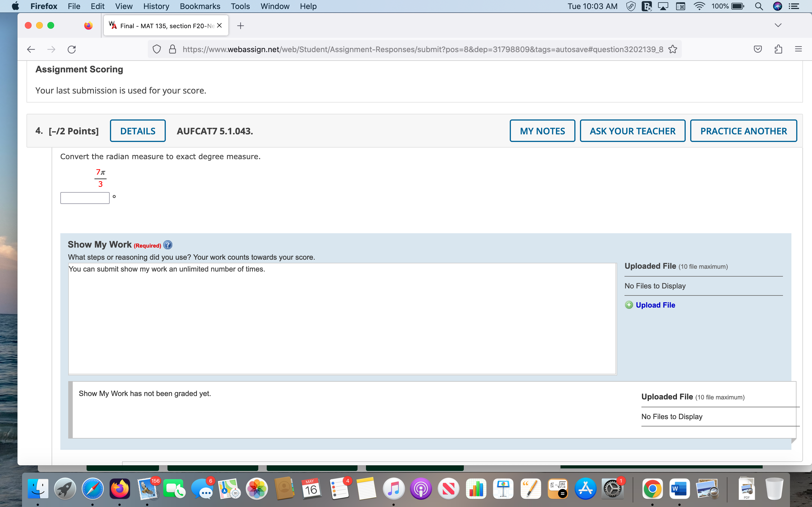Click the back navigation arrow
812x507 pixels.
(30, 49)
